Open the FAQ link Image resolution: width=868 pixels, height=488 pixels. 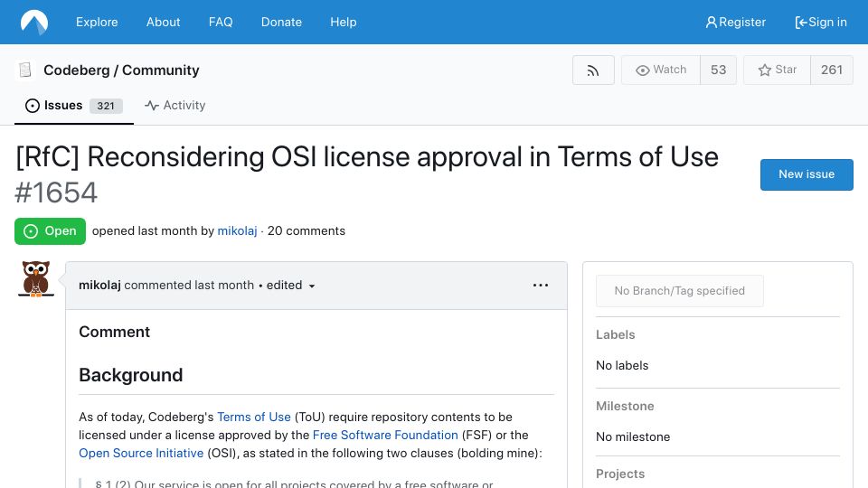[x=221, y=22]
